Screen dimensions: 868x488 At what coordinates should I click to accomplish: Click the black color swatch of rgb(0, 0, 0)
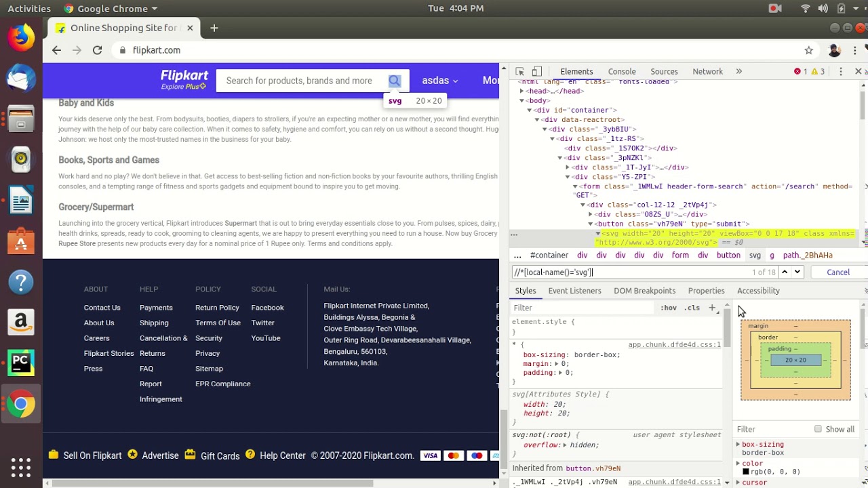pyautogui.click(x=745, y=472)
